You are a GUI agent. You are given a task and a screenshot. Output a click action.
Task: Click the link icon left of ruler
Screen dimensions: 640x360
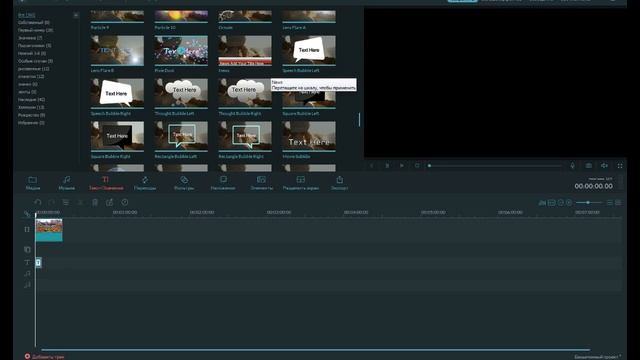[x=27, y=214]
